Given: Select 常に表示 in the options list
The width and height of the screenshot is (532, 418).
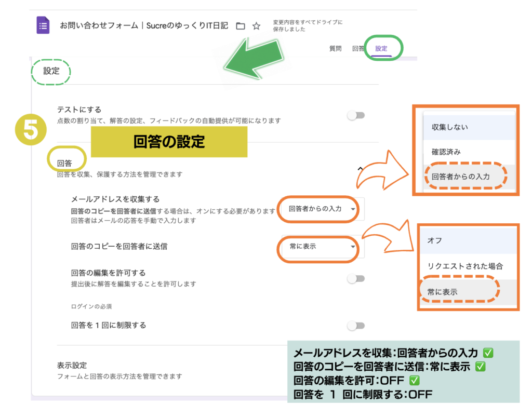Looking at the screenshot, I should (x=442, y=292).
